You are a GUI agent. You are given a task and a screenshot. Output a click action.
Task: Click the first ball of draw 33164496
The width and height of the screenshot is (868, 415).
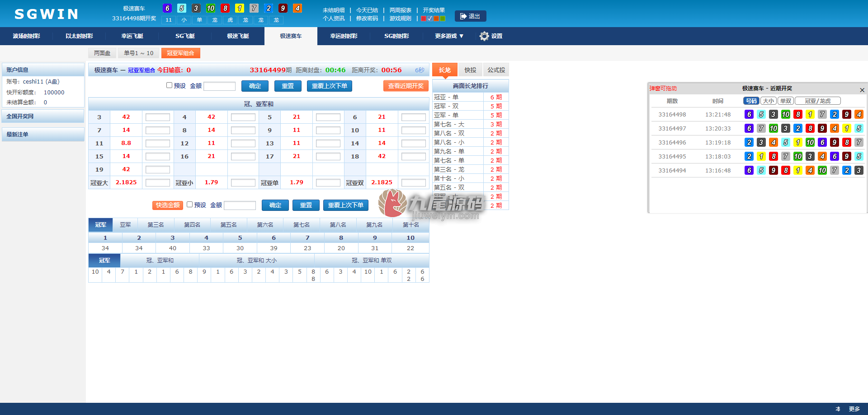tap(749, 142)
